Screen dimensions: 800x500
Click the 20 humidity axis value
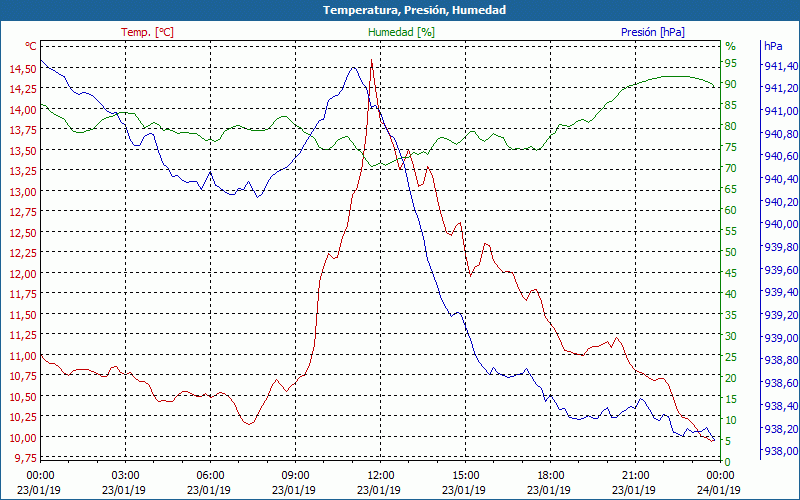click(x=731, y=378)
